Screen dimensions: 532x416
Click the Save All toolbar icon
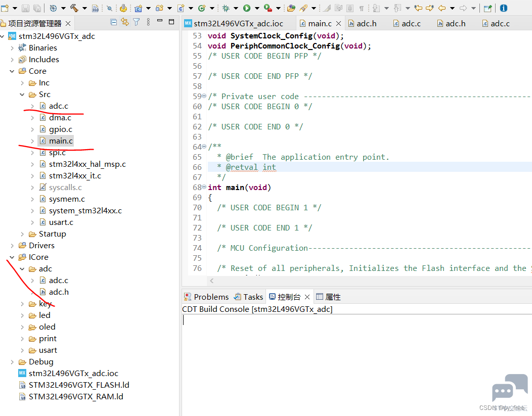(37, 8)
